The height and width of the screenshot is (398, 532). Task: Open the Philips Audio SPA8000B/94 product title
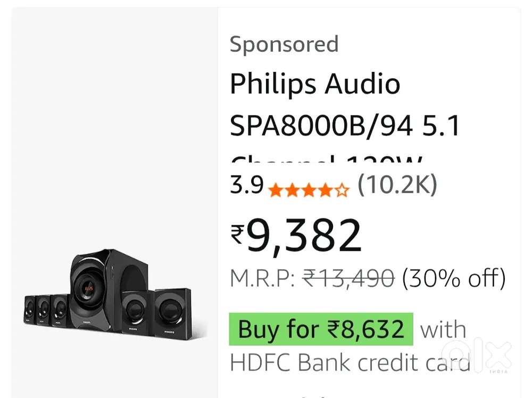[346, 104]
